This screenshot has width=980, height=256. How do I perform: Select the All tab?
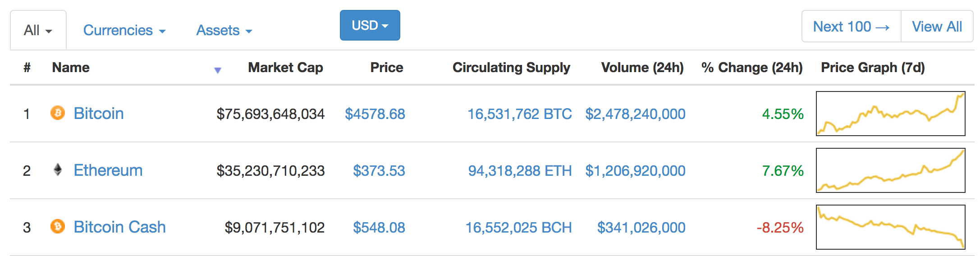pyautogui.click(x=38, y=30)
